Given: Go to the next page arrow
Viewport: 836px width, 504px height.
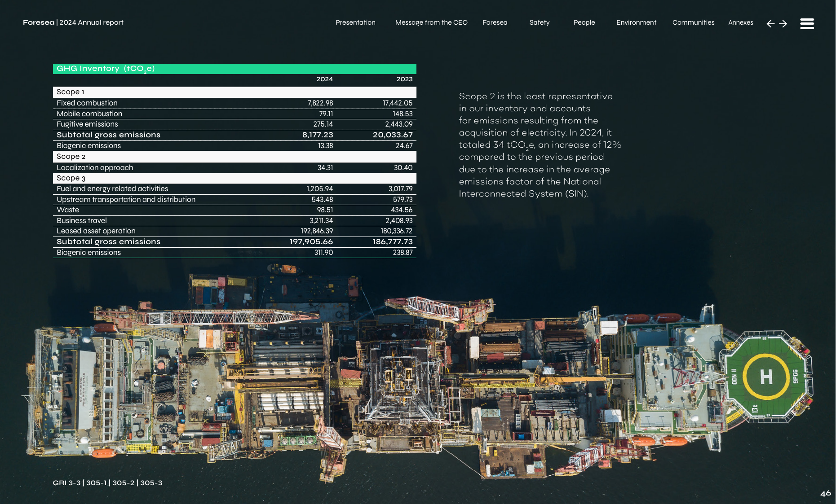Looking at the screenshot, I should 783,24.
